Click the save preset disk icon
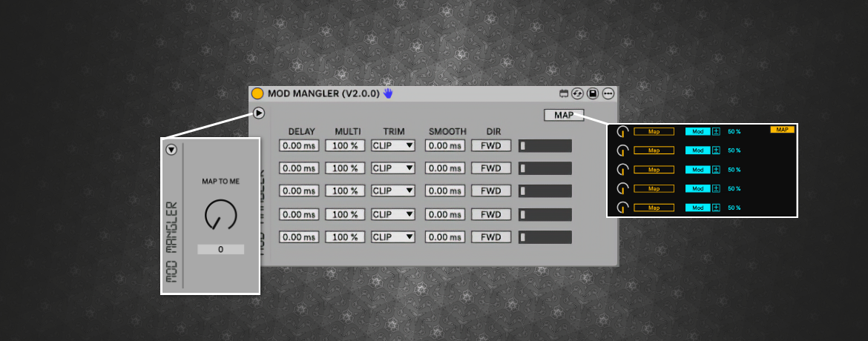The image size is (868, 341). pyautogui.click(x=593, y=93)
